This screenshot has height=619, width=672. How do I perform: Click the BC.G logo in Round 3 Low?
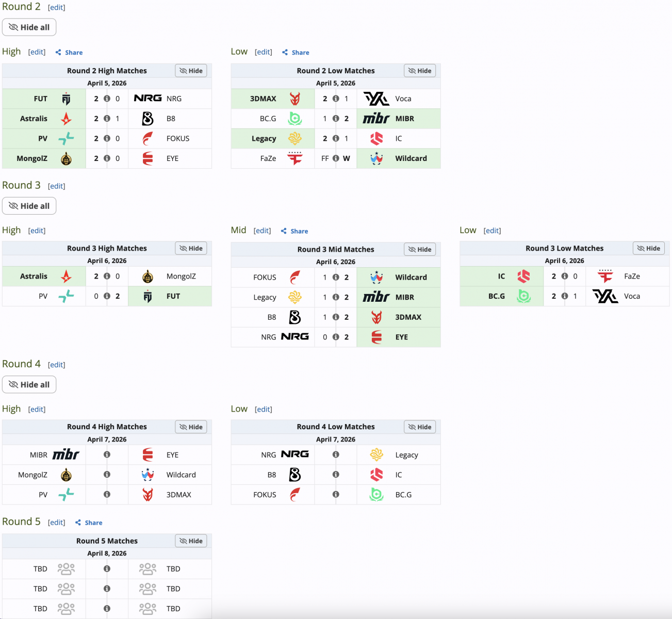click(524, 296)
